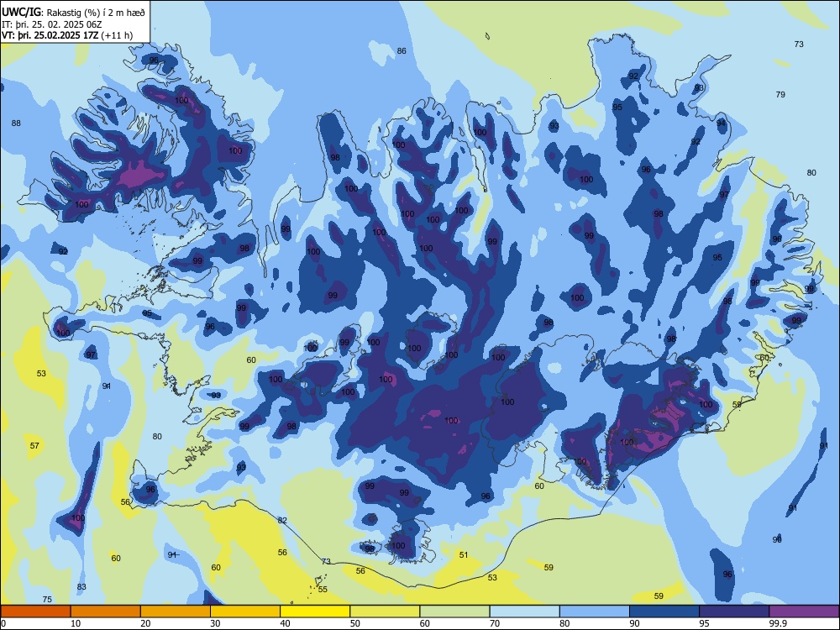
Task: Select the 'IT: þri. 25. 02. 2025 06Z' line
Action: click(52, 24)
